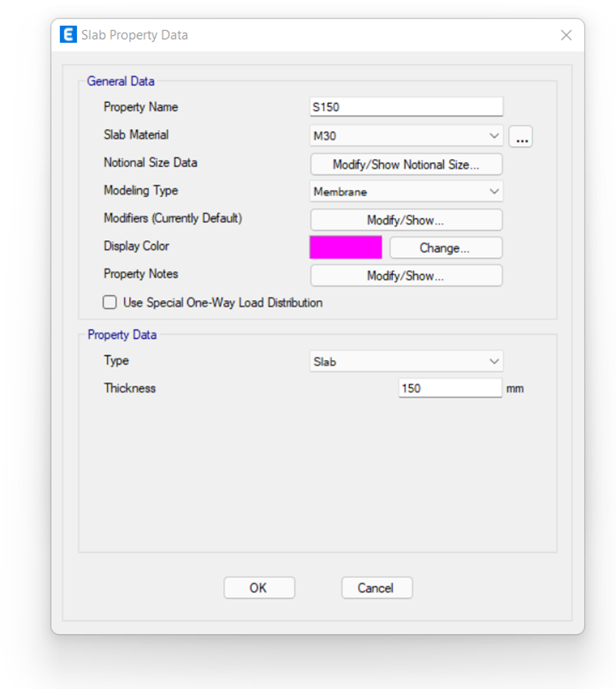Viewport: 616px width, 689px height.
Task: Click the Notional Size Data label
Action: pos(150,162)
